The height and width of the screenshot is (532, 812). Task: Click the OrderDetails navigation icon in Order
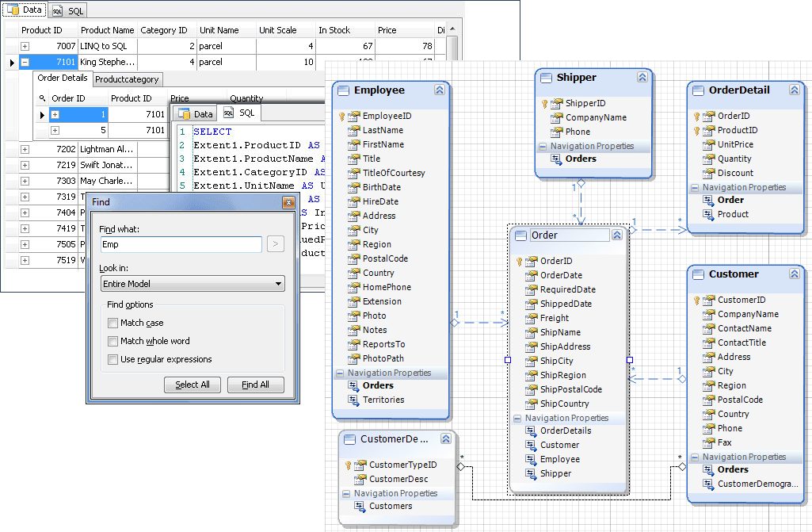(531, 431)
